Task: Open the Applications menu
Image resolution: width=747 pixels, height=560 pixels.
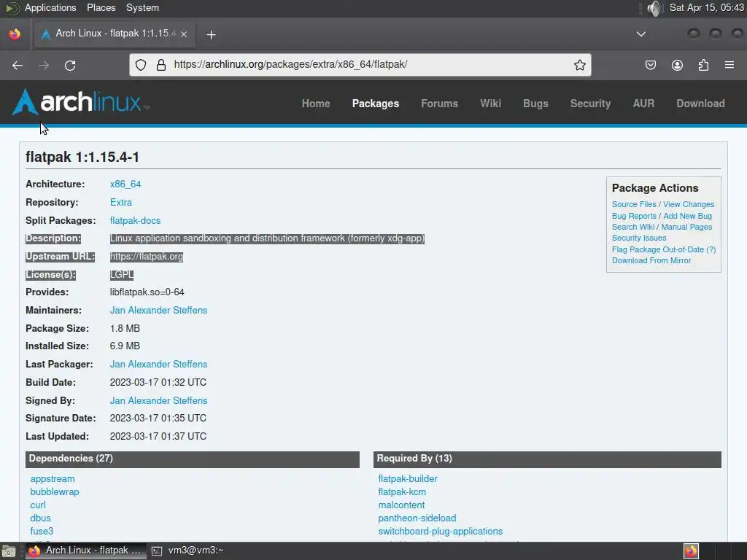Action: [50, 7]
